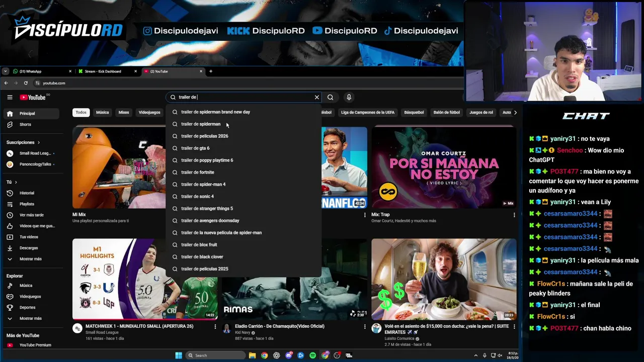Select Liga de Campeones de la UEFA chip

coord(368,113)
